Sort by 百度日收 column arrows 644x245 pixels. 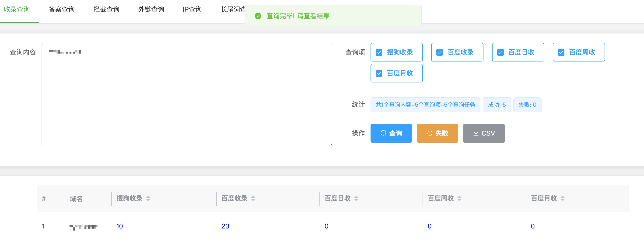pos(356,199)
